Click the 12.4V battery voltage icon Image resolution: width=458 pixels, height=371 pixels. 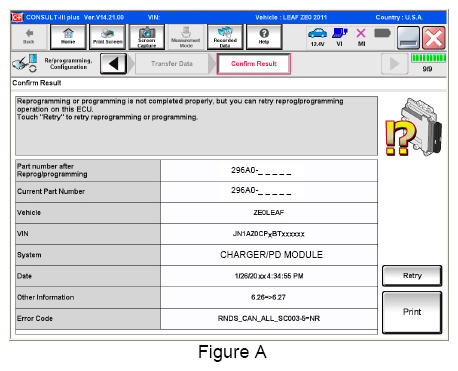(x=317, y=37)
